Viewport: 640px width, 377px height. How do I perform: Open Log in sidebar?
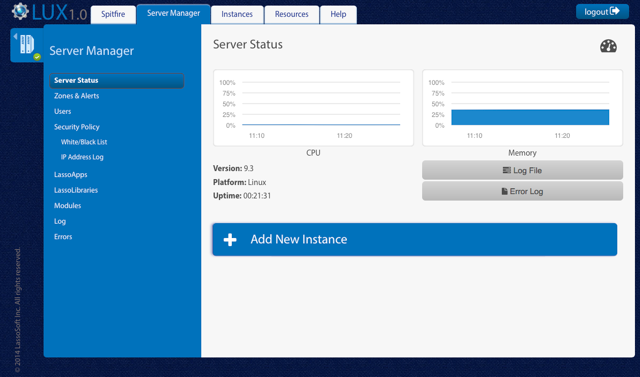point(60,221)
